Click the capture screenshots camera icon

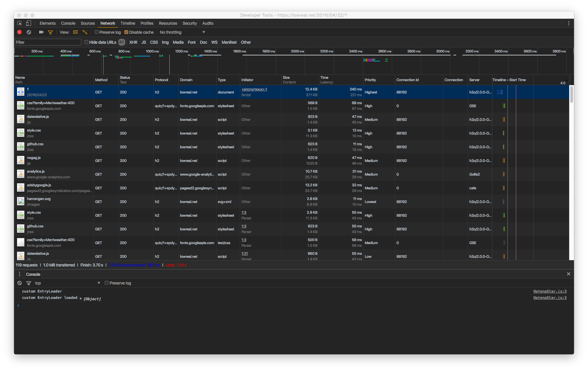41,32
